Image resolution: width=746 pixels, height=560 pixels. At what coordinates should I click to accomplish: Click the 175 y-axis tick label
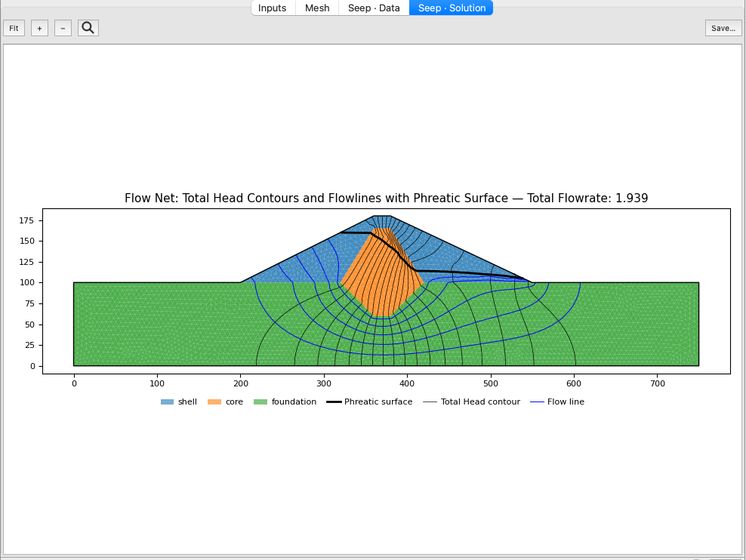point(26,220)
